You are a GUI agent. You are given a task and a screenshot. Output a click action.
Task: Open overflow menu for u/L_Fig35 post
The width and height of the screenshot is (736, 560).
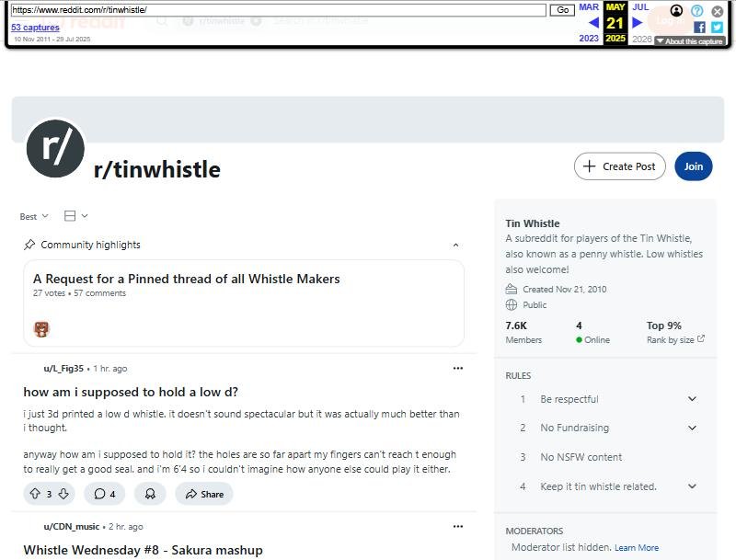458,368
